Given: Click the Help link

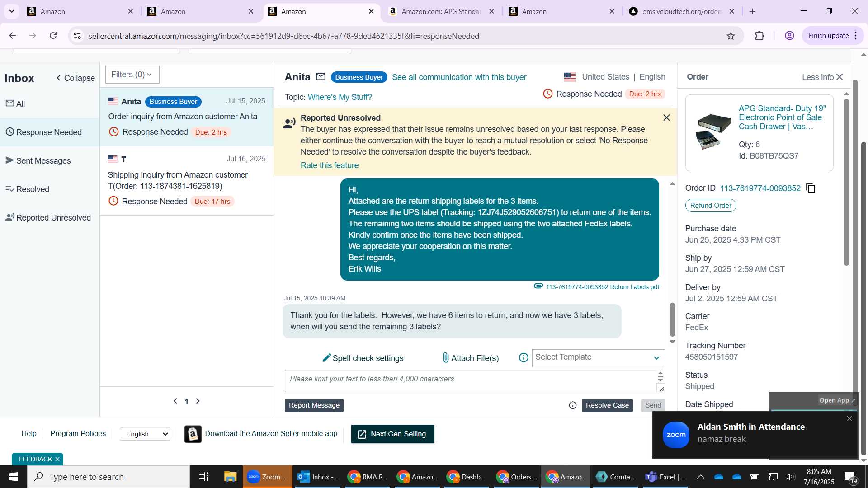Looking at the screenshot, I should tap(29, 433).
